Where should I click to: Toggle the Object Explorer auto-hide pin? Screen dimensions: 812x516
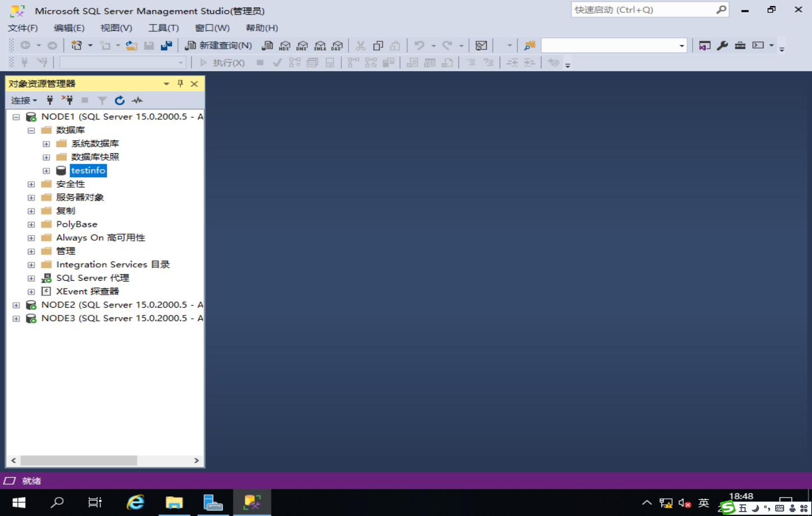[180, 84]
